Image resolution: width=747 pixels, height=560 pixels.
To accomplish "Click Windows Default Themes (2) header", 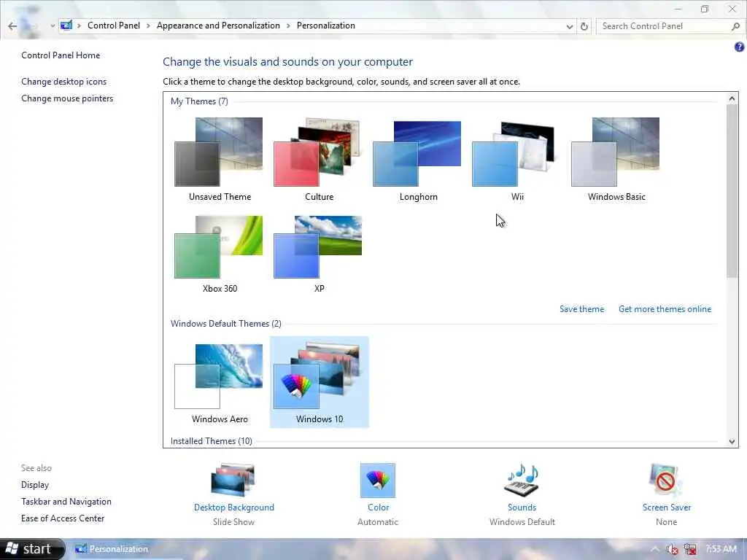I will click(x=226, y=324).
